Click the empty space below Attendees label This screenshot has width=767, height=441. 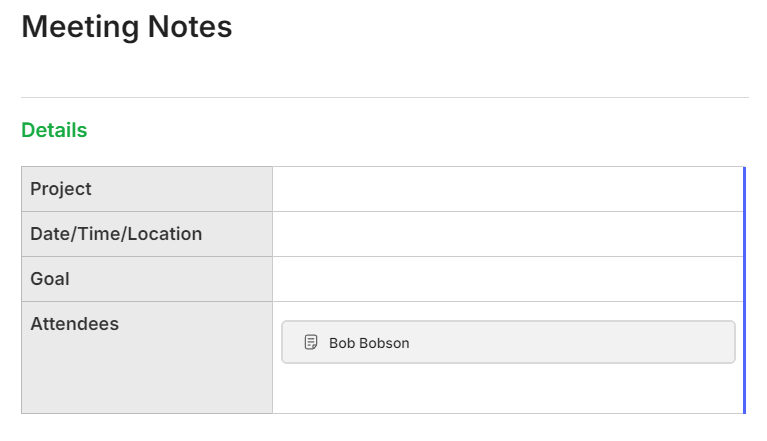(147, 376)
